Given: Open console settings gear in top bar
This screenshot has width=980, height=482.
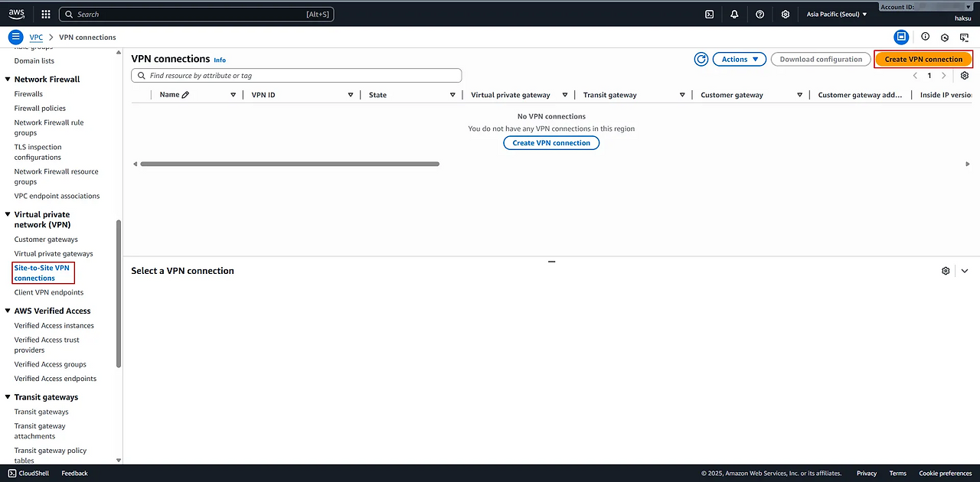Looking at the screenshot, I should [785, 14].
